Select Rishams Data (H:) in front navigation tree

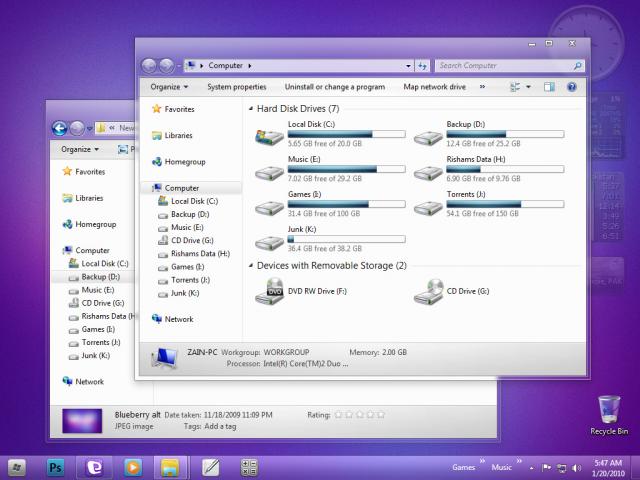click(x=194, y=253)
